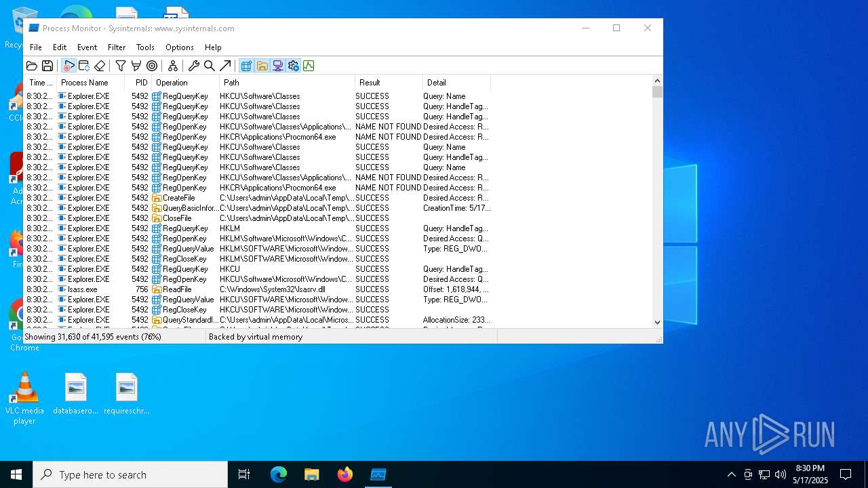Toggle the Capture events button
The image size is (868, 488).
tap(68, 66)
